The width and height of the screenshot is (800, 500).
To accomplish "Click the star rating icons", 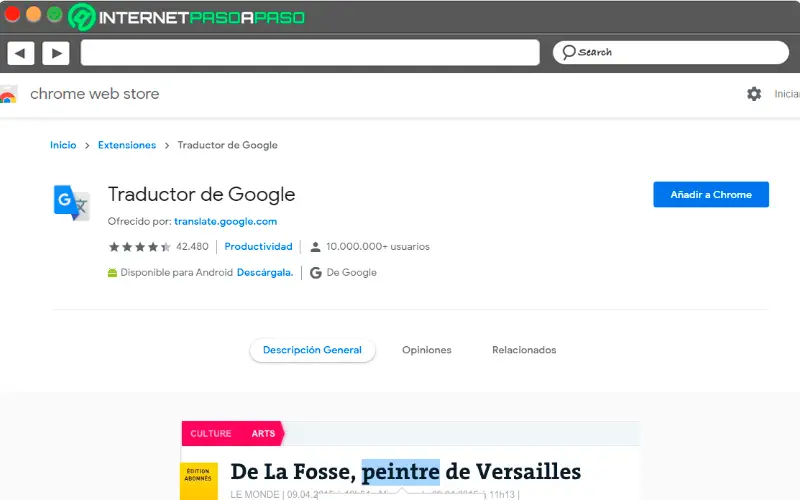I will tap(140, 247).
